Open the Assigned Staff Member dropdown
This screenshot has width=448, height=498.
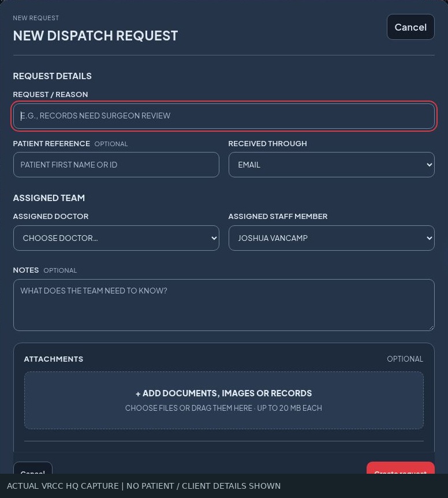(x=331, y=238)
